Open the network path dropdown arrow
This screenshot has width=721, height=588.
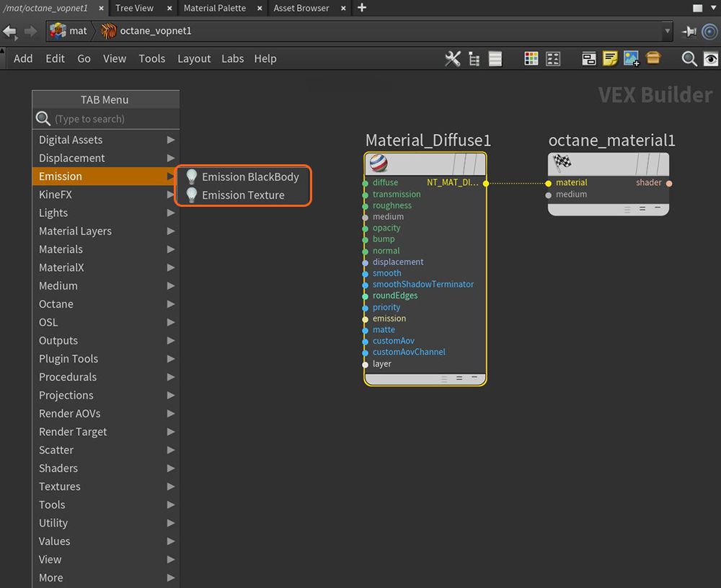[x=667, y=31]
